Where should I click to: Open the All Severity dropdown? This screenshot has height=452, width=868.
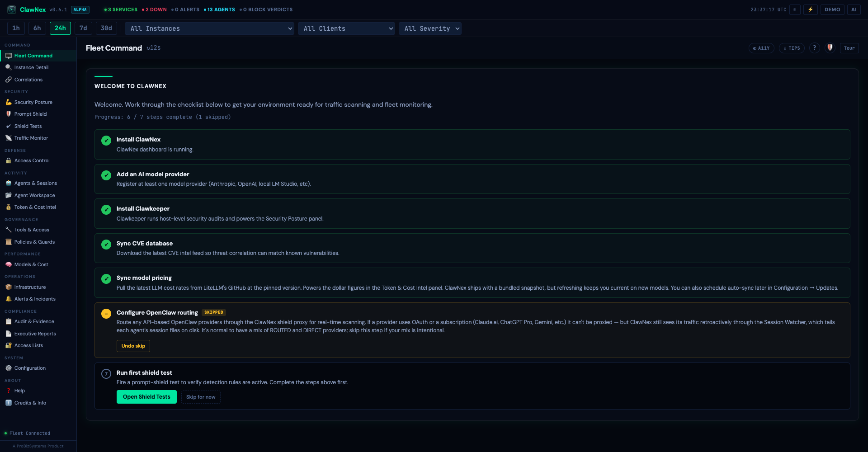[x=430, y=28]
